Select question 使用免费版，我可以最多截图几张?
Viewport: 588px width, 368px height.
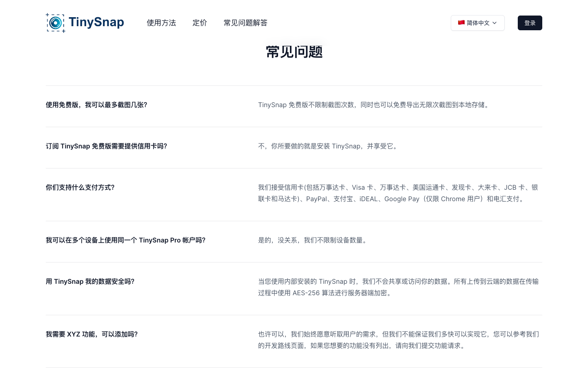(96, 105)
